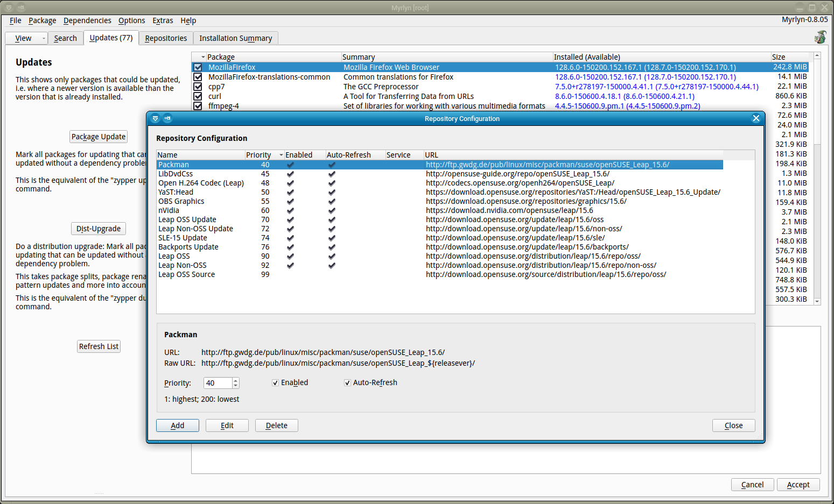The width and height of the screenshot is (834, 504).
Task: Open the Dependencies menu
Action: click(87, 20)
